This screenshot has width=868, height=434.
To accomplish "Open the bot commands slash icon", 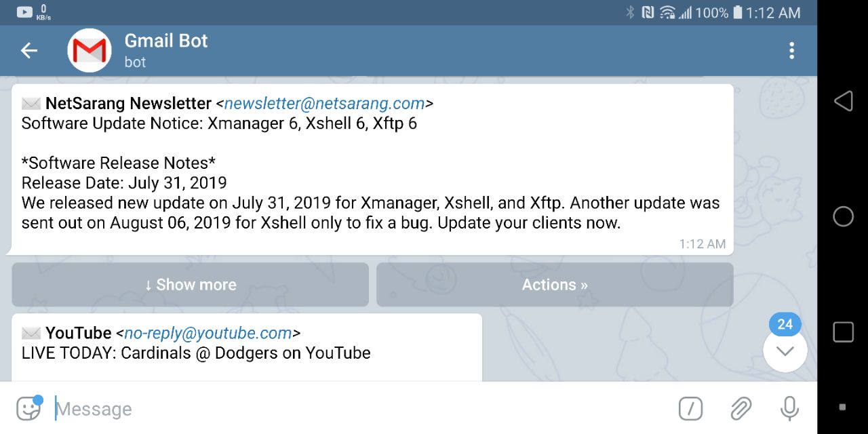I will click(690, 408).
